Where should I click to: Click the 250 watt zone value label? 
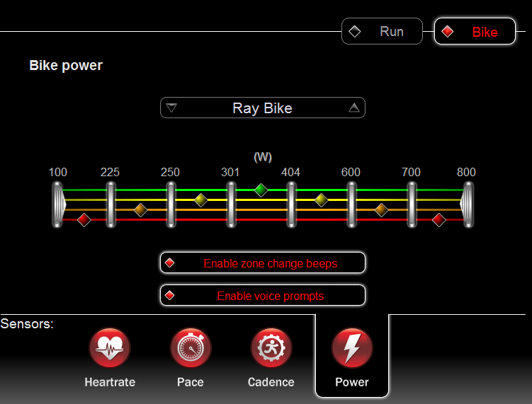click(x=170, y=172)
